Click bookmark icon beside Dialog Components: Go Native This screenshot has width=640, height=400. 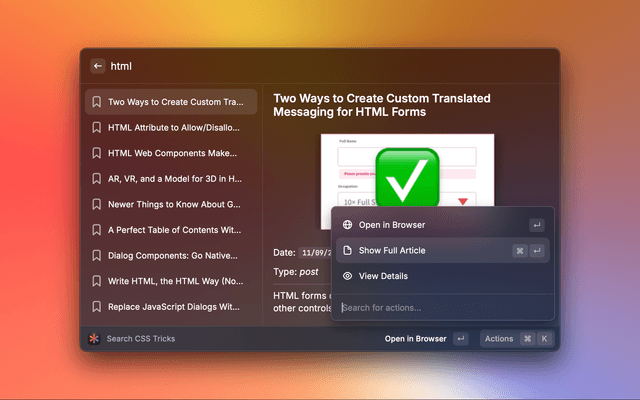[x=96, y=255]
